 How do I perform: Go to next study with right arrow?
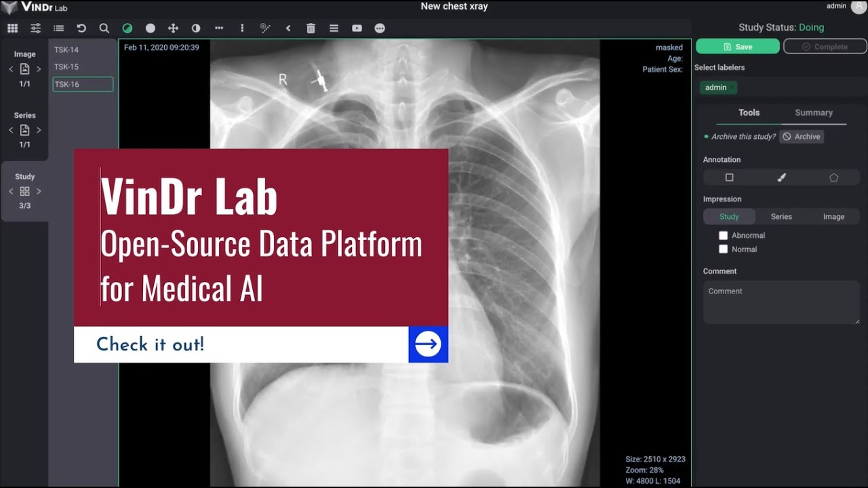point(39,191)
